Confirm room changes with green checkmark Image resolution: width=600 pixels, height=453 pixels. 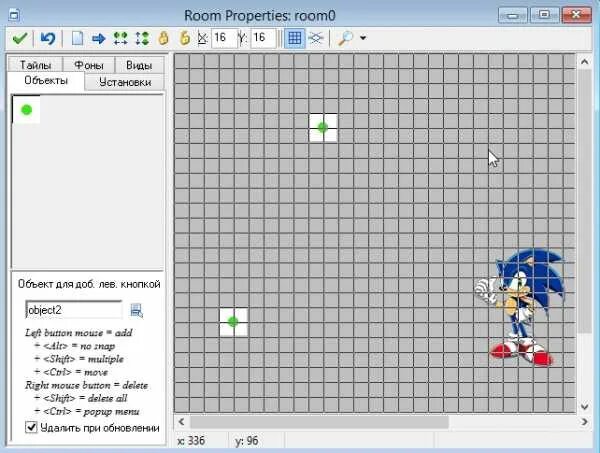click(20, 38)
